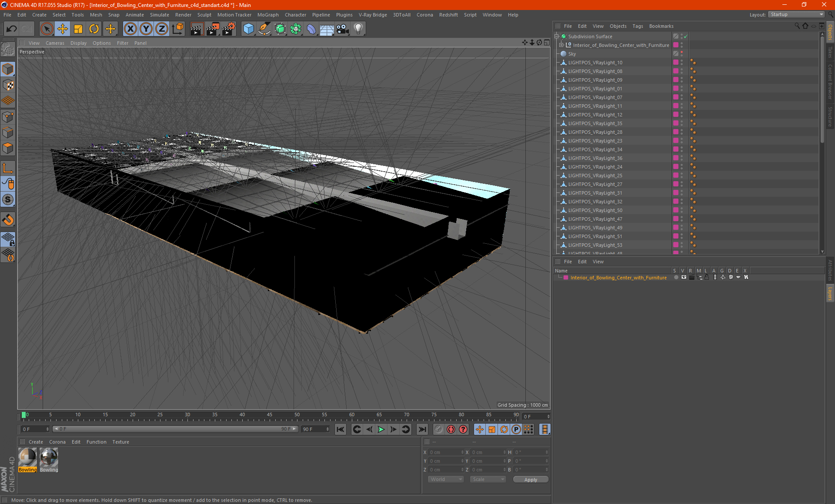Open the Layout Startup dropdown
The width and height of the screenshot is (835, 504).
(796, 14)
